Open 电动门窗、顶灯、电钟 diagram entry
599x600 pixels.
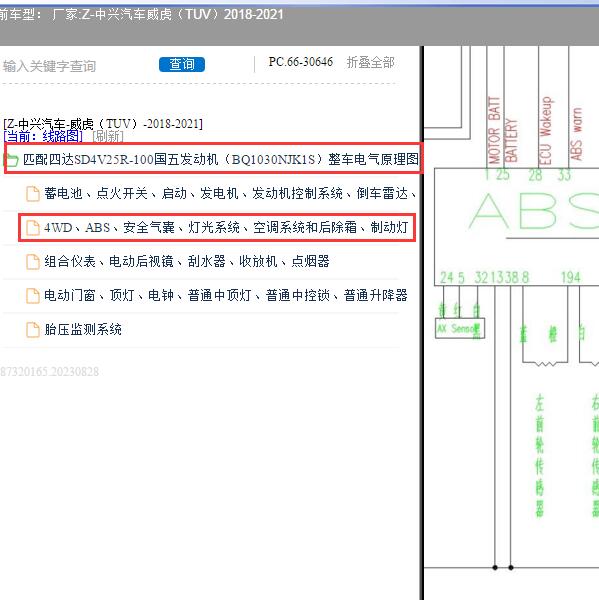pyautogui.click(x=225, y=295)
